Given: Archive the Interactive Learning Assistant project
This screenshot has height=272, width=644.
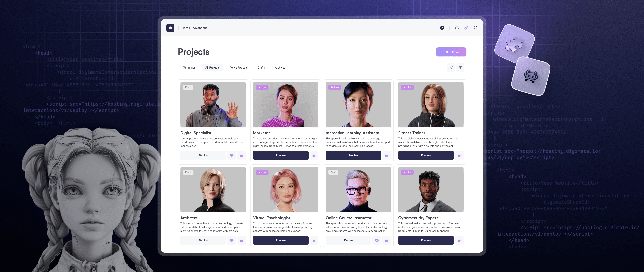Looking at the screenshot, I should 387,155.
